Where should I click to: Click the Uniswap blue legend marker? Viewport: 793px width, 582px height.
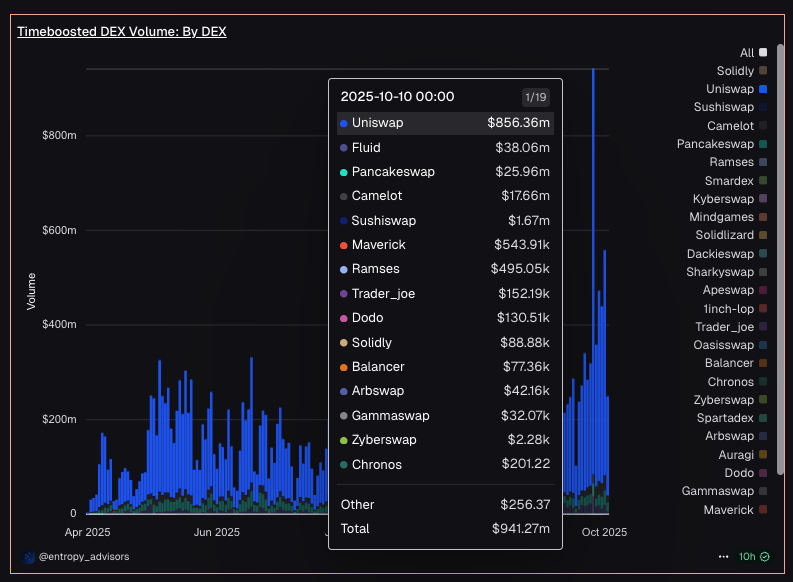click(x=763, y=90)
